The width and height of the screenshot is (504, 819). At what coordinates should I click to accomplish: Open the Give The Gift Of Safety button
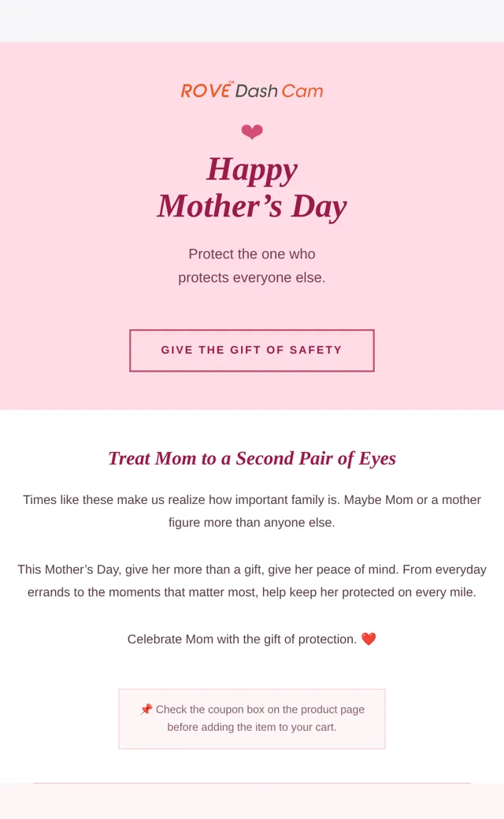(x=252, y=350)
